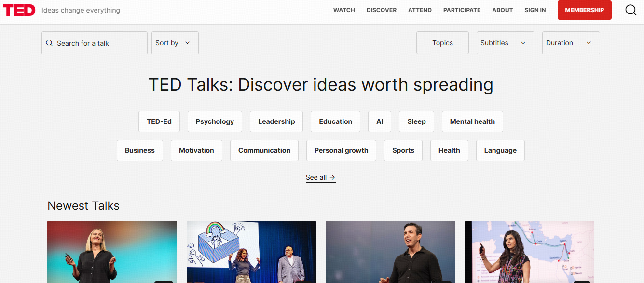Click the red Membership button

(x=584, y=10)
